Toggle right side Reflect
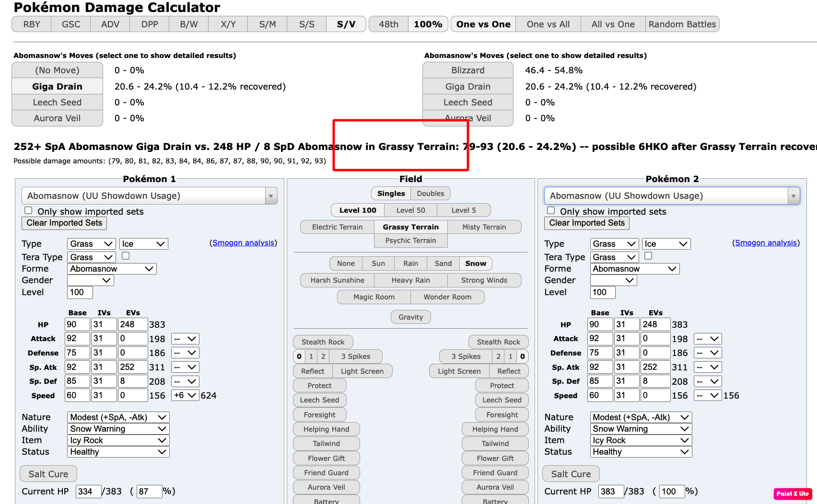Viewport: 817px width, 504px height. tap(509, 371)
